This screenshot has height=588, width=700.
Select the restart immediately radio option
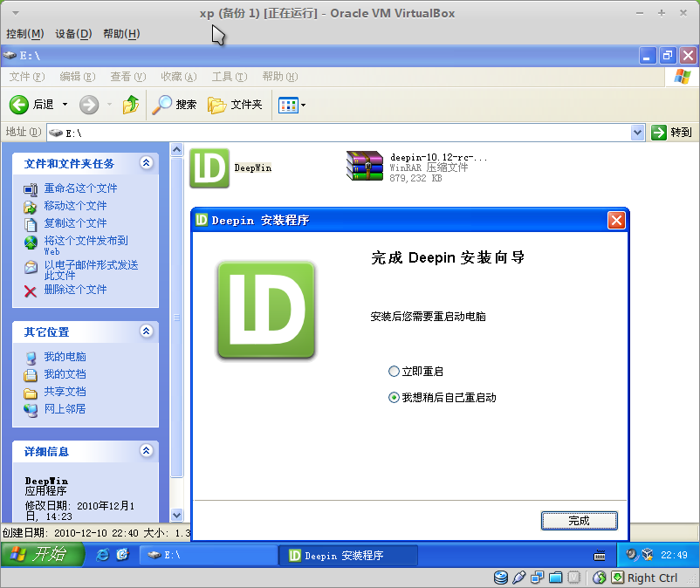[394, 371]
